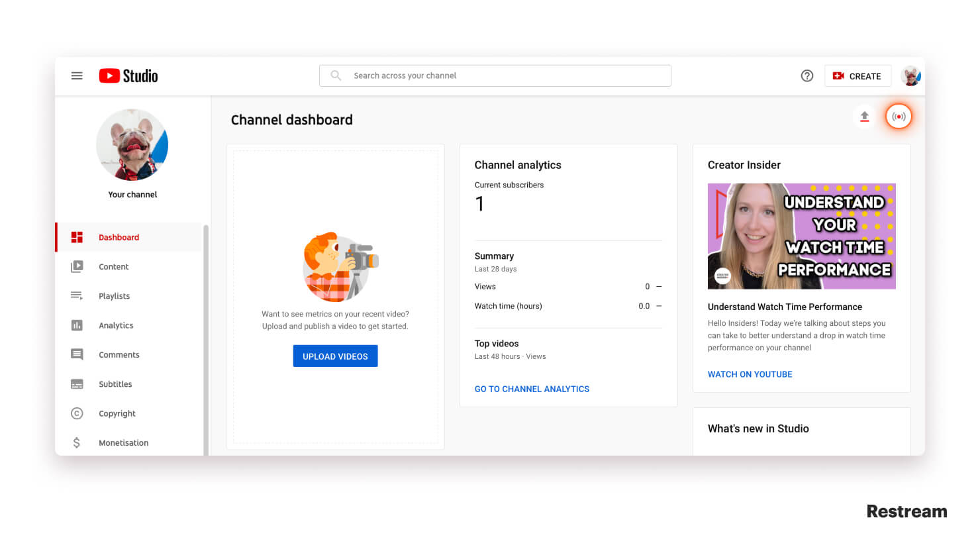Click the Subtitles sidebar icon
The image size is (980, 551).
[76, 383]
